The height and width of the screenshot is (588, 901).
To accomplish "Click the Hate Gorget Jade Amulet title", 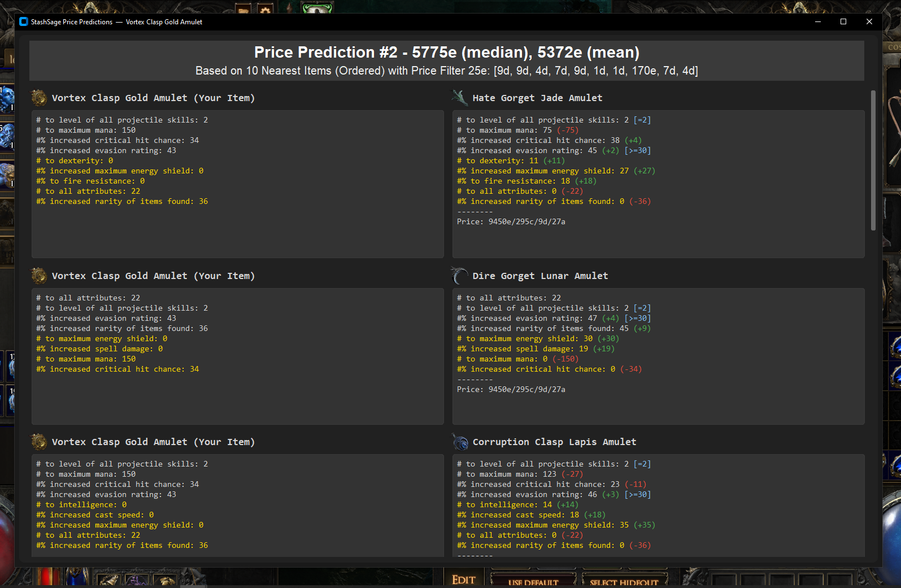I will tap(537, 98).
